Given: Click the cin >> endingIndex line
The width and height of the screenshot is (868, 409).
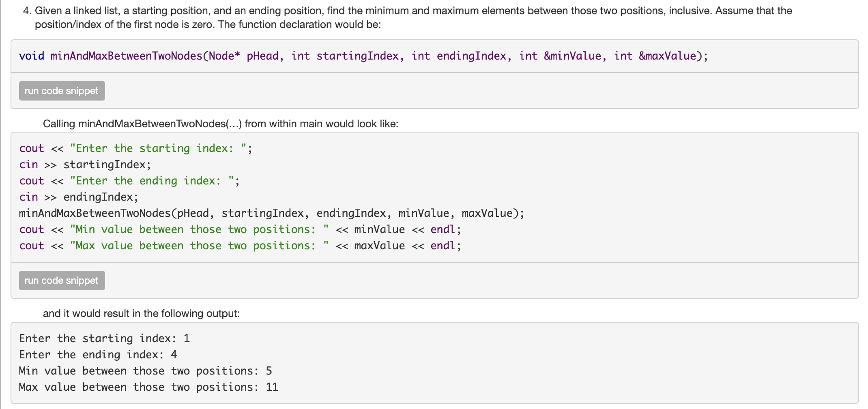Looking at the screenshot, I should click(x=78, y=197).
